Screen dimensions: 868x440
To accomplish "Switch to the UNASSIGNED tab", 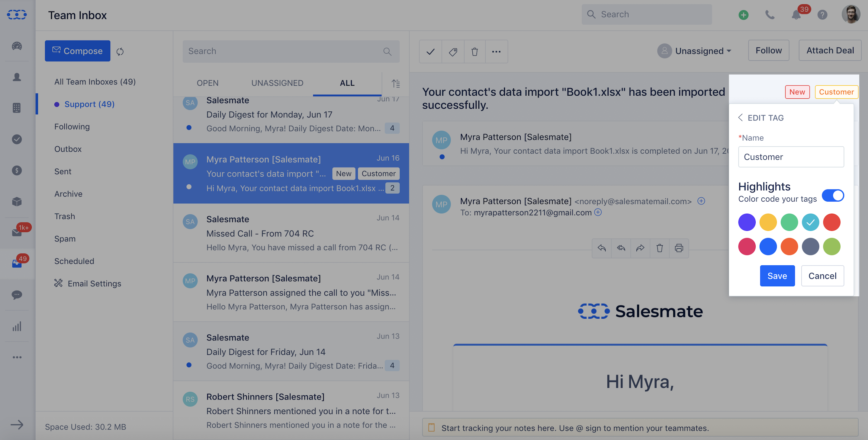I will tap(277, 83).
